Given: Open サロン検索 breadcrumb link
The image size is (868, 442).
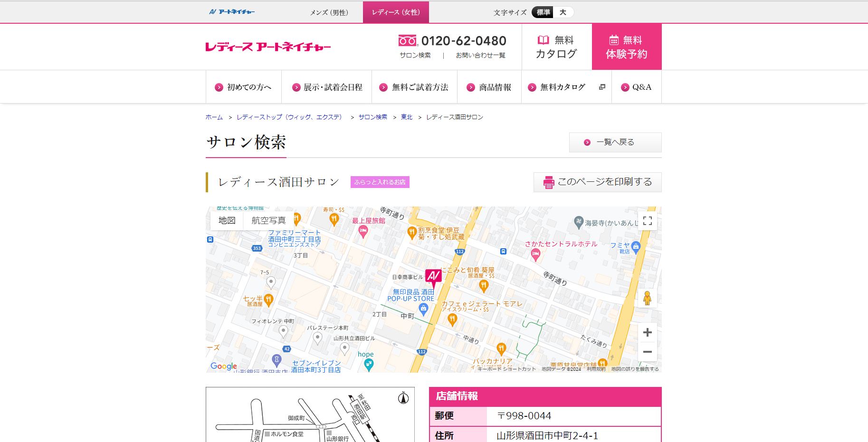Looking at the screenshot, I should point(373,117).
